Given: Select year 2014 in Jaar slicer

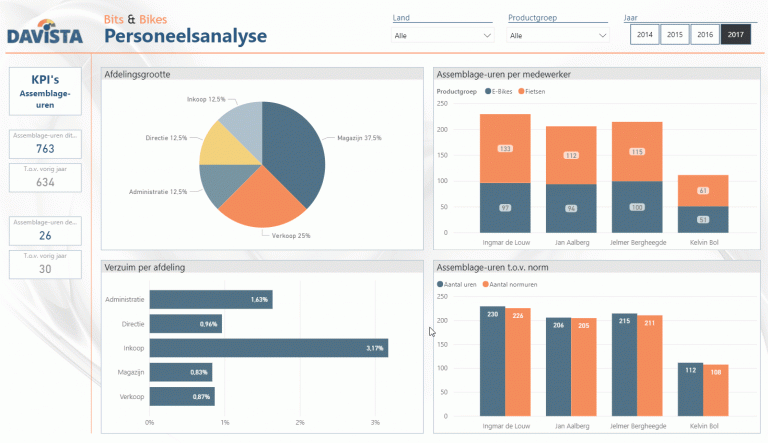Looking at the screenshot, I should pyautogui.click(x=645, y=35).
